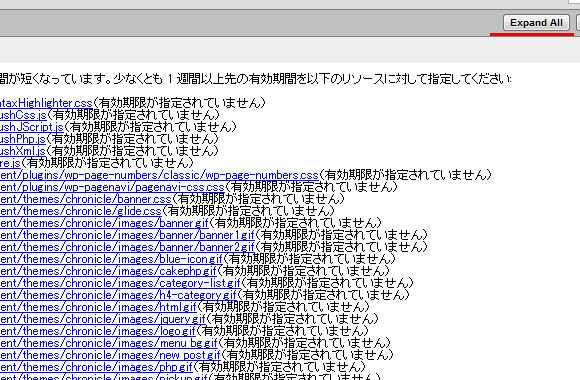Screen dimensions: 580x380
Task: Open the chronicle/glide.css link
Action: click(81, 211)
